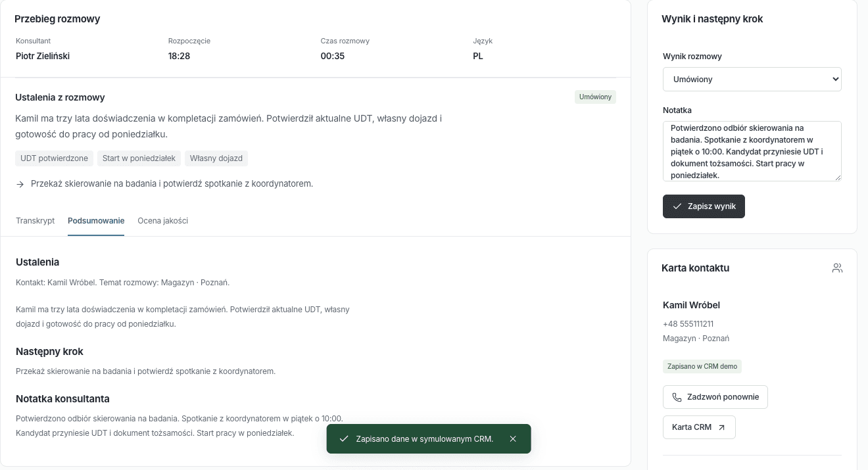
Task: Click the phone number +48 555111211
Action: 688,324
